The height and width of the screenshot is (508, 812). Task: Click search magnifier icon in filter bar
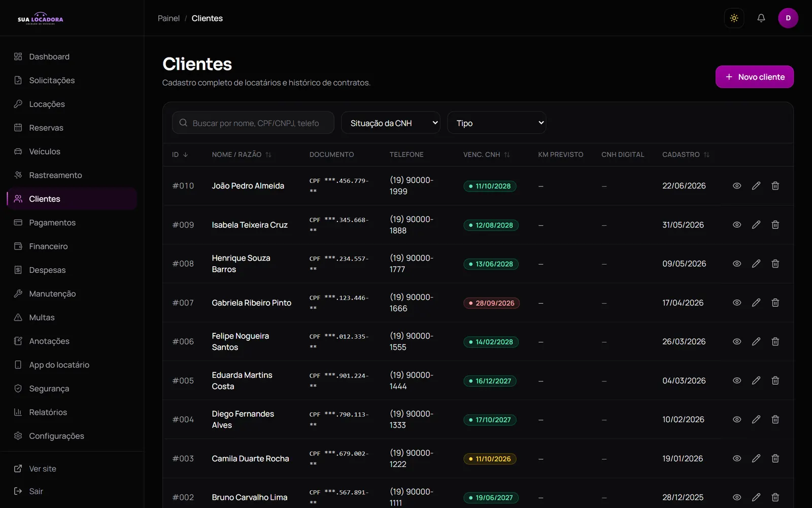coord(183,123)
